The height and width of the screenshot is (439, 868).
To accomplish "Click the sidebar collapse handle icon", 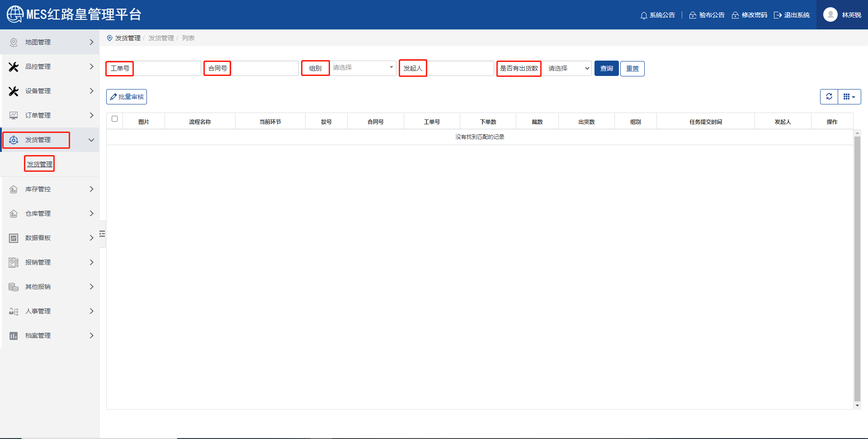I will pos(102,234).
